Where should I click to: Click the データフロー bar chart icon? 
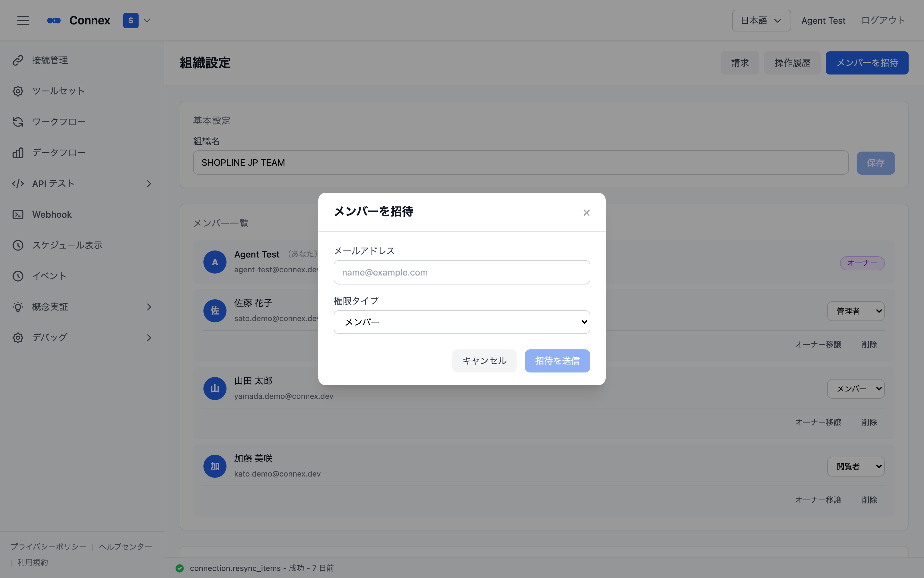point(18,153)
